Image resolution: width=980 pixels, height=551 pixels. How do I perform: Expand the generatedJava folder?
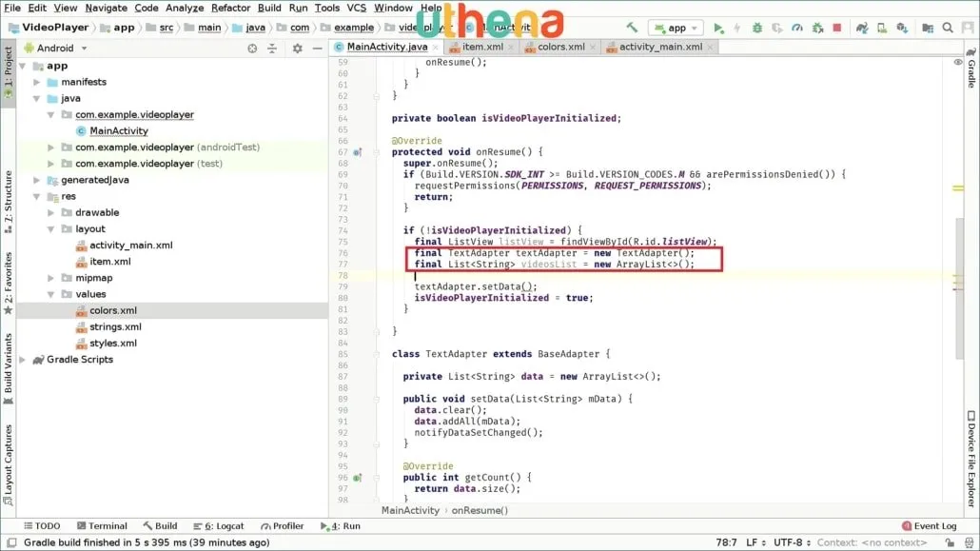[x=37, y=180]
